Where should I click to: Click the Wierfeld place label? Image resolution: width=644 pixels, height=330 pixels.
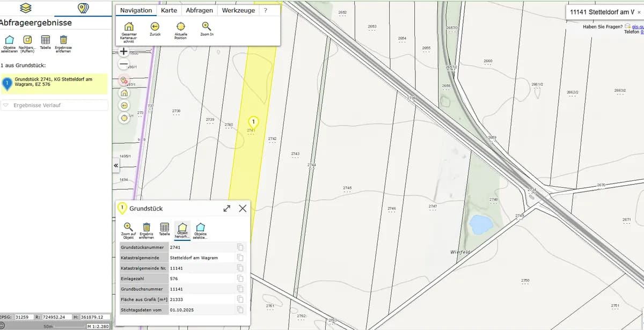460,252
